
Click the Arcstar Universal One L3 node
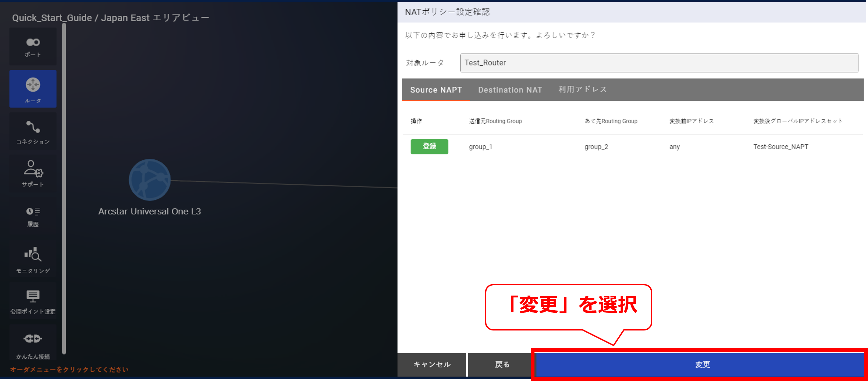(150, 180)
